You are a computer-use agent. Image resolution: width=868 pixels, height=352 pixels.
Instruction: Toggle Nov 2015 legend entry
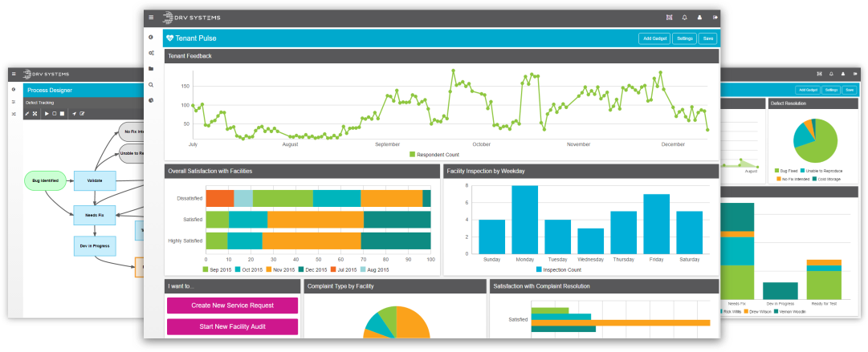click(281, 269)
